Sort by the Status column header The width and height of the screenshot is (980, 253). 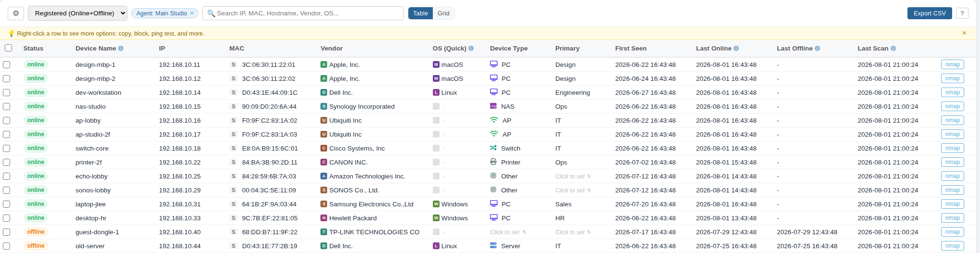click(x=33, y=49)
